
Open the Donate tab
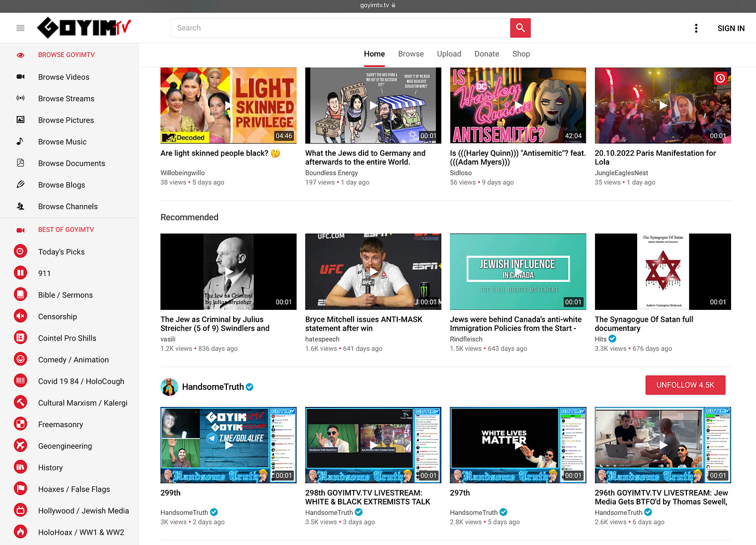(x=487, y=54)
